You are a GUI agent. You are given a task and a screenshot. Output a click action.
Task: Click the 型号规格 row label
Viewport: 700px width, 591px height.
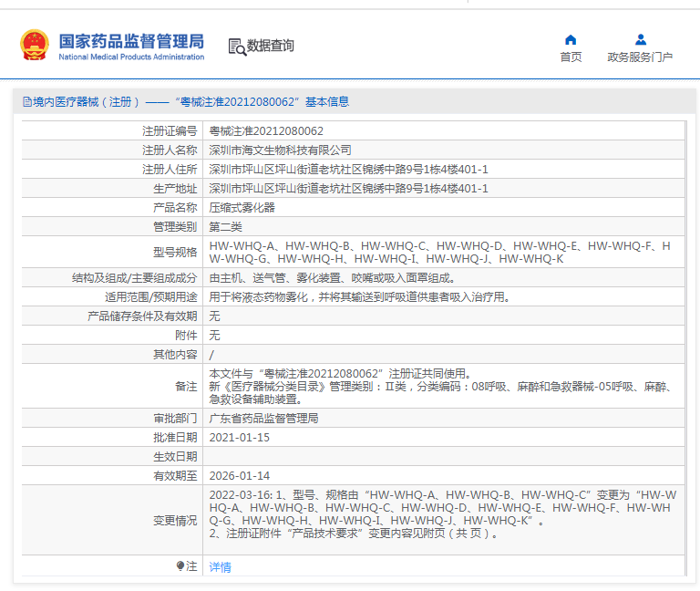pyautogui.click(x=175, y=253)
